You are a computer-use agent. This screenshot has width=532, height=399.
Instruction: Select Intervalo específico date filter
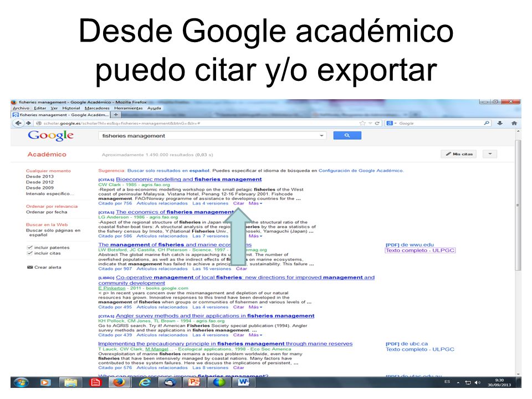point(50,194)
